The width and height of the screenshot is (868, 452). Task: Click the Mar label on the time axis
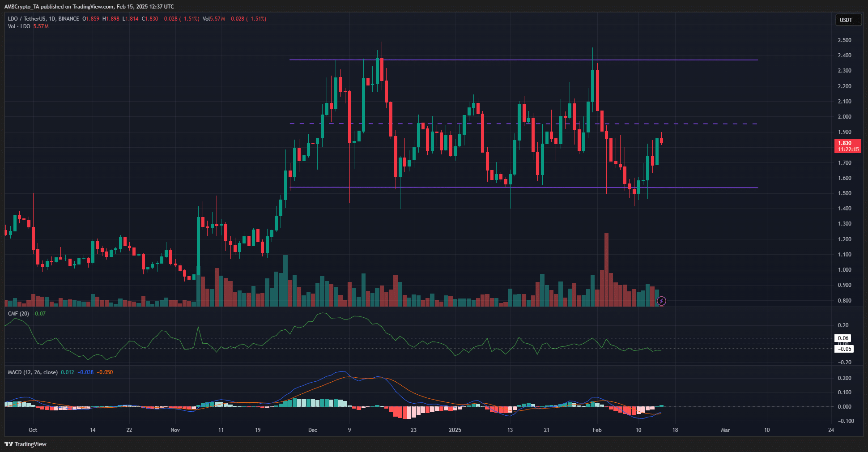pyautogui.click(x=725, y=430)
